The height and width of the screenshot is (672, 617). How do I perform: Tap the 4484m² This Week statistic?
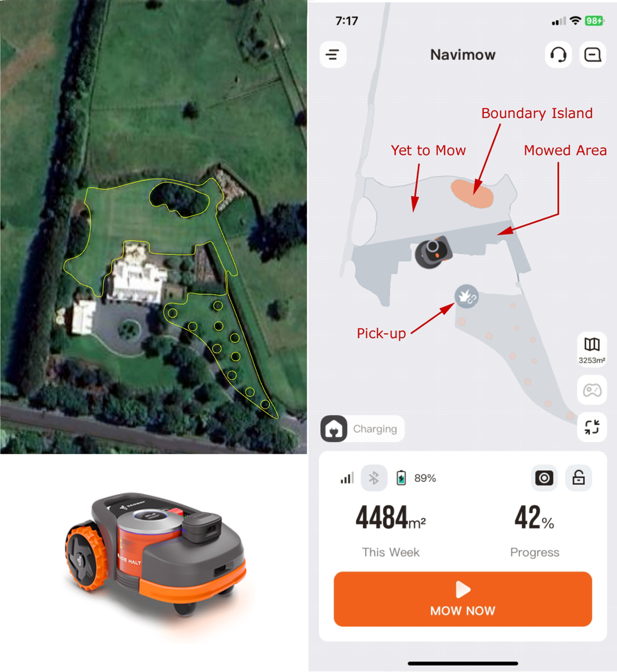(x=391, y=530)
